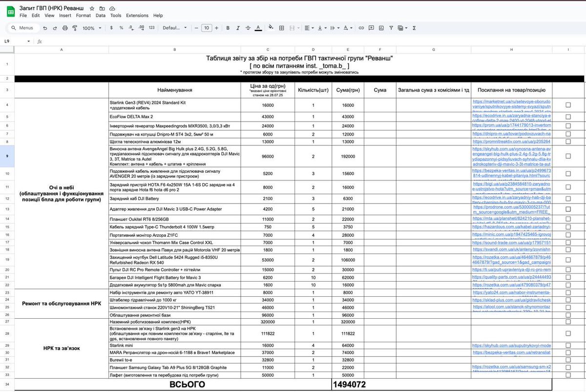Open fill color picker
586x392 pixels.
tap(271, 28)
